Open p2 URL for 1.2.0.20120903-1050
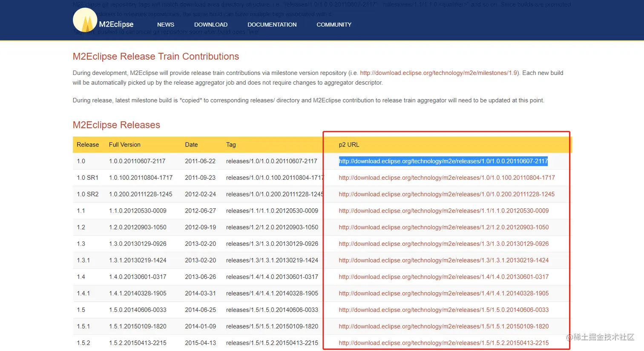644x351 pixels. coord(444,227)
